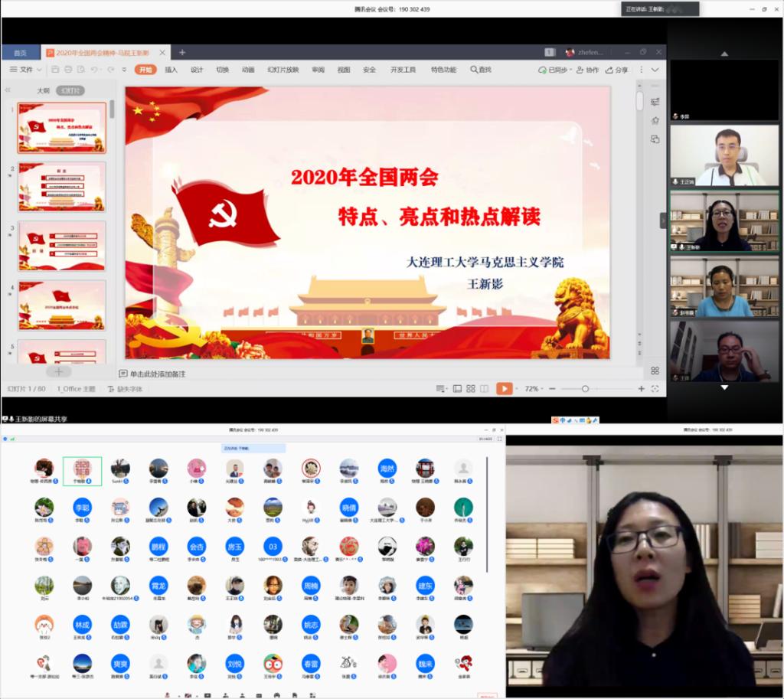Open the properties settings icon in right sidebar
Image resolution: width=784 pixels, height=699 pixels.
[655, 102]
